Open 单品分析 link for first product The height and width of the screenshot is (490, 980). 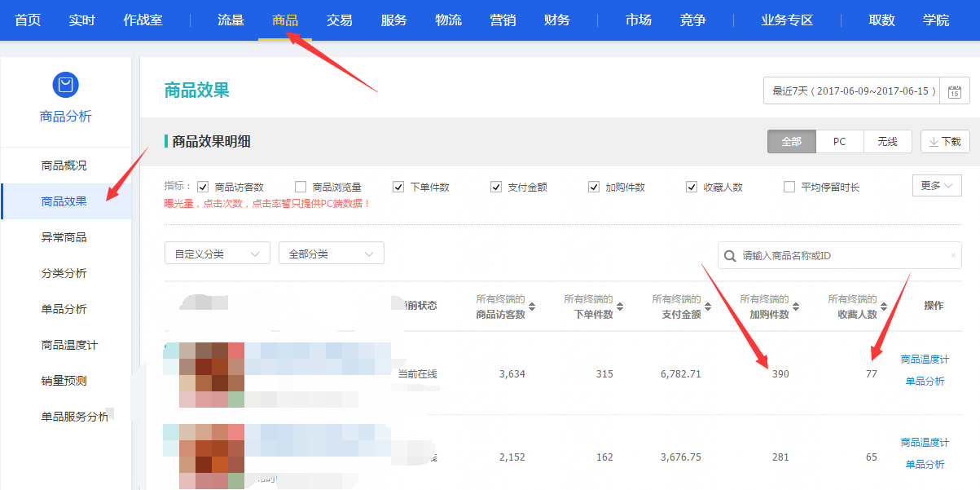click(x=925, y=382)
